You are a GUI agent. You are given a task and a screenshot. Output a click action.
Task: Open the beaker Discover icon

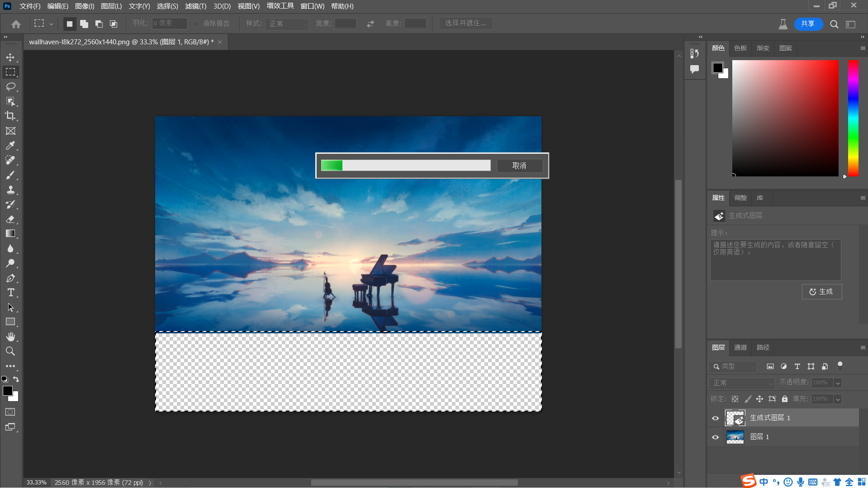click(783, 24)
